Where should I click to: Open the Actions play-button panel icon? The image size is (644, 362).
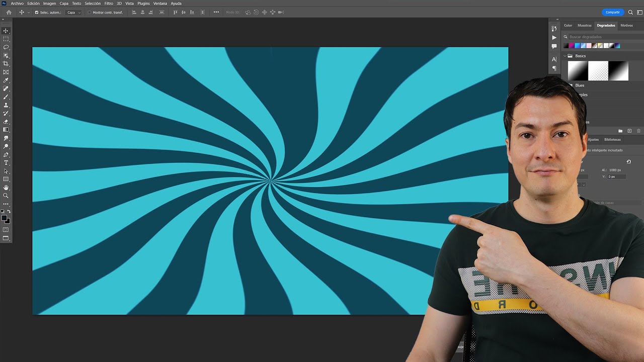[554, 37]
